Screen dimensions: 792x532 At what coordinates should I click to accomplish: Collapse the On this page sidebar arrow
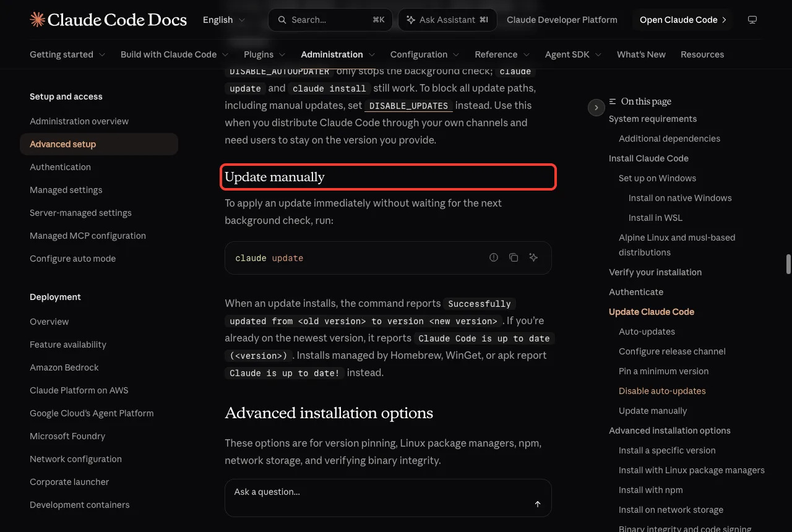596,108
